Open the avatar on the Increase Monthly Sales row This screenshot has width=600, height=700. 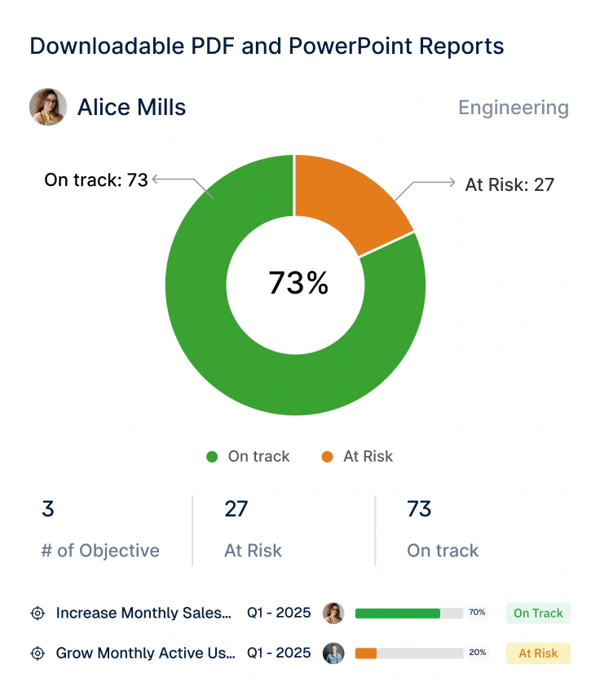tap(334, 613)
